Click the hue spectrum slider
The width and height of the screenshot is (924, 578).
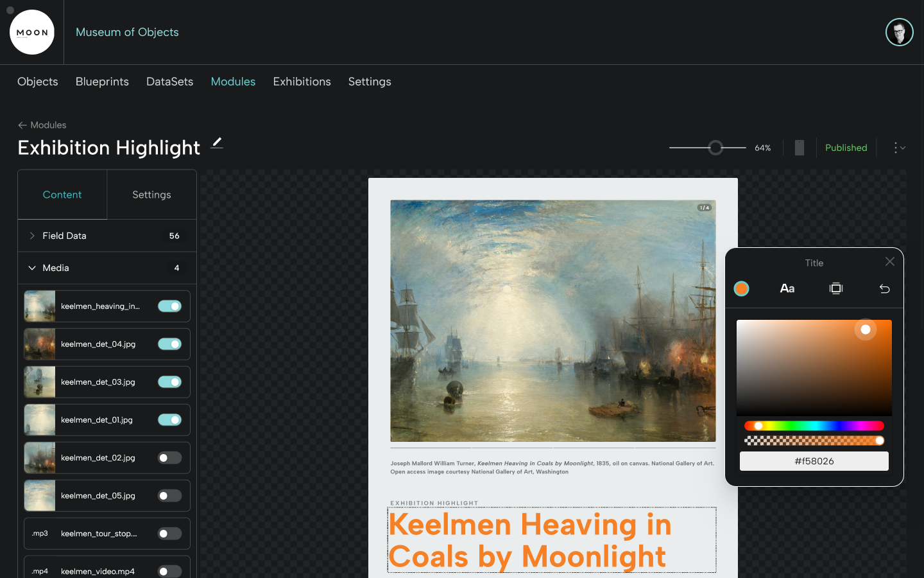click(814, 426)
